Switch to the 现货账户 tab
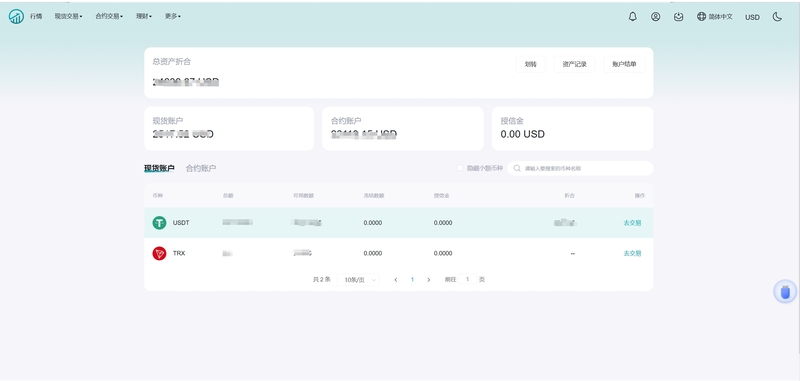This screenshot has height=381, width=800. coord(159,168)
